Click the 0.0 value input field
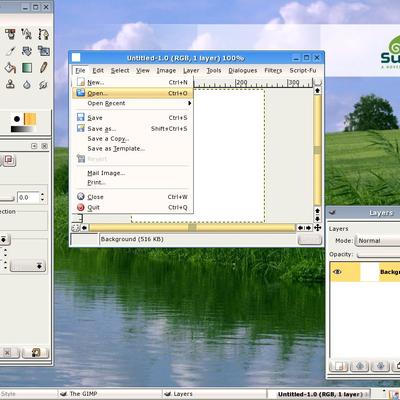The width and height of the screenshot is (400, 400). tap(28, 198)
